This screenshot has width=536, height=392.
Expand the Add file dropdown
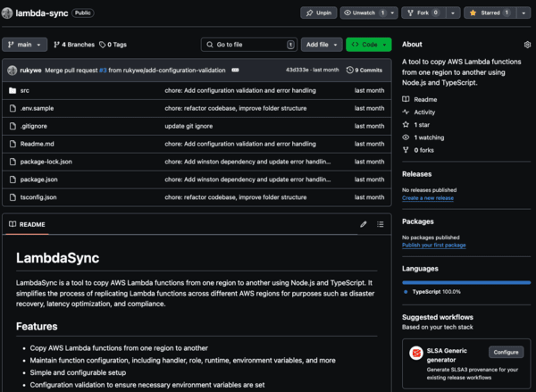click(x=322, y=45)
